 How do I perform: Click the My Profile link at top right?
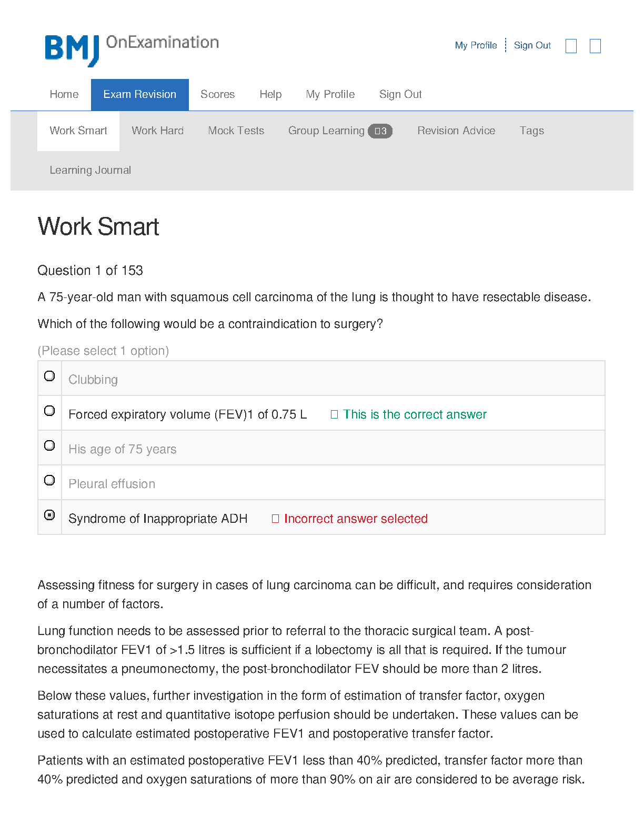[476, 46]
